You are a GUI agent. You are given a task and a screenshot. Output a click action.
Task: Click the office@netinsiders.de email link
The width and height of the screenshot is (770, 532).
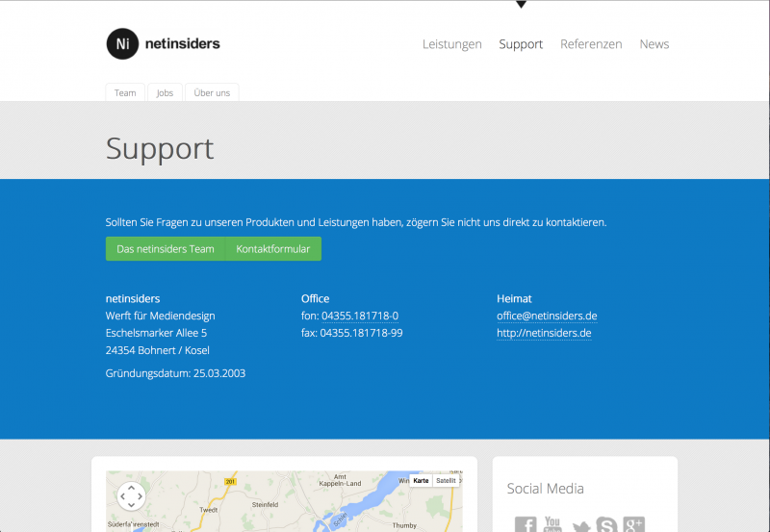[547, 317]
